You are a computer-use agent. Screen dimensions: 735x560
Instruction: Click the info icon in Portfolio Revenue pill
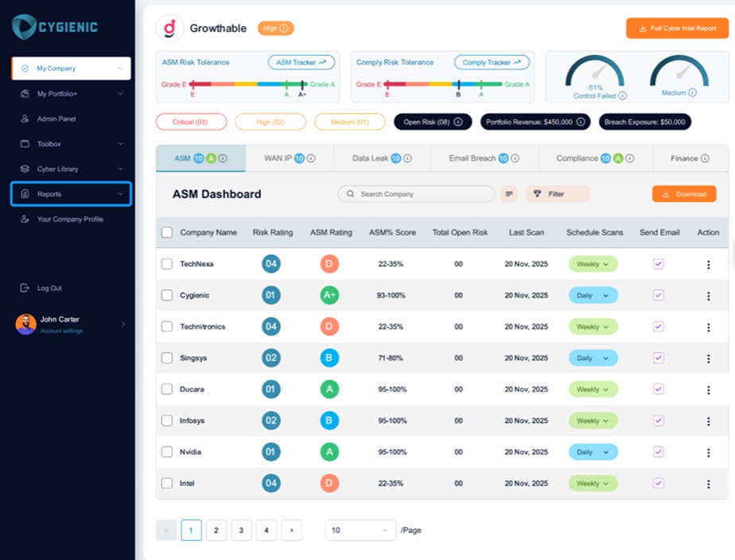(581, 122)
